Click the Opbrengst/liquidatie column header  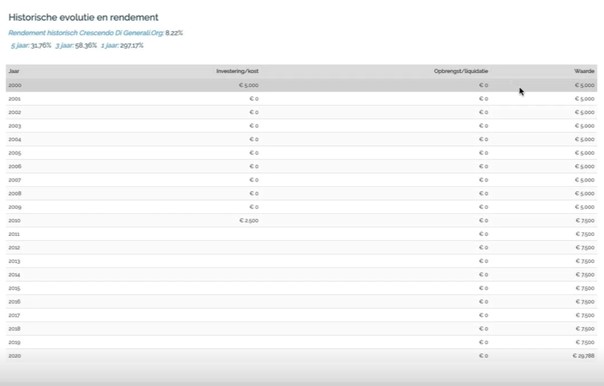[x=461, y=71]
